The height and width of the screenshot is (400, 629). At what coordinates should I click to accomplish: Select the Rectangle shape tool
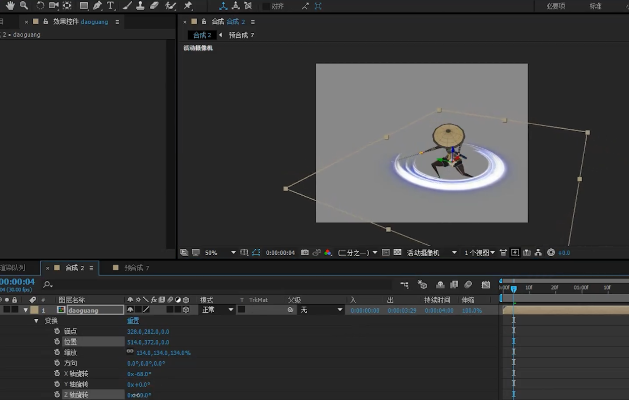point(83,6)
